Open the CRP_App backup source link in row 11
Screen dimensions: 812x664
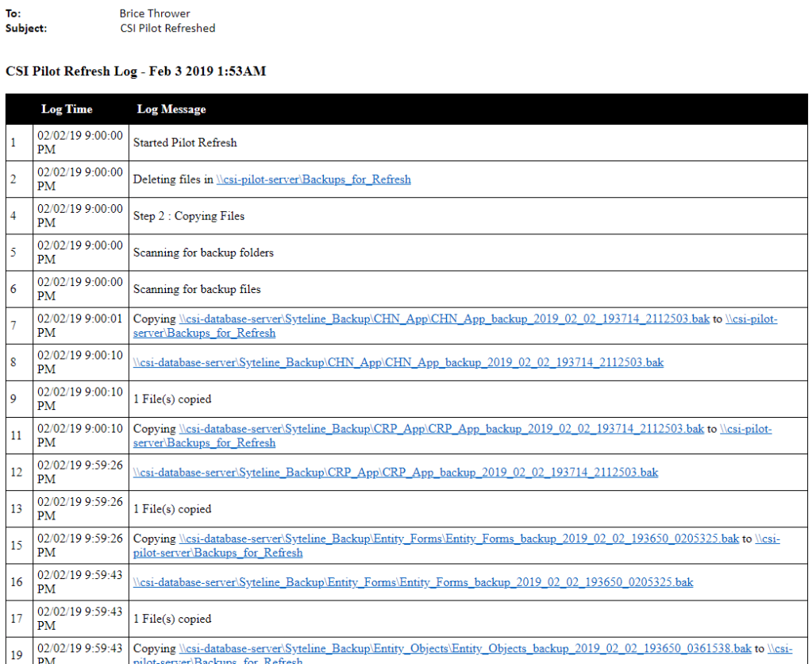[x=441, y=429]
